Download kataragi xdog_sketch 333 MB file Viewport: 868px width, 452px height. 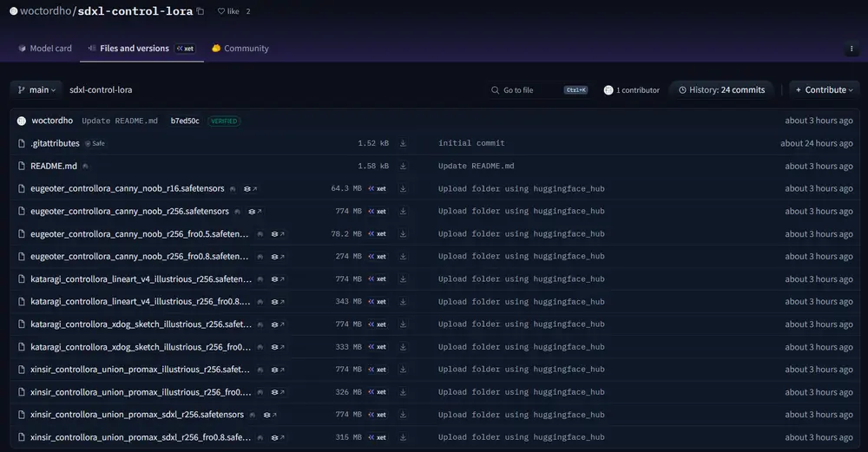[403, 347]
